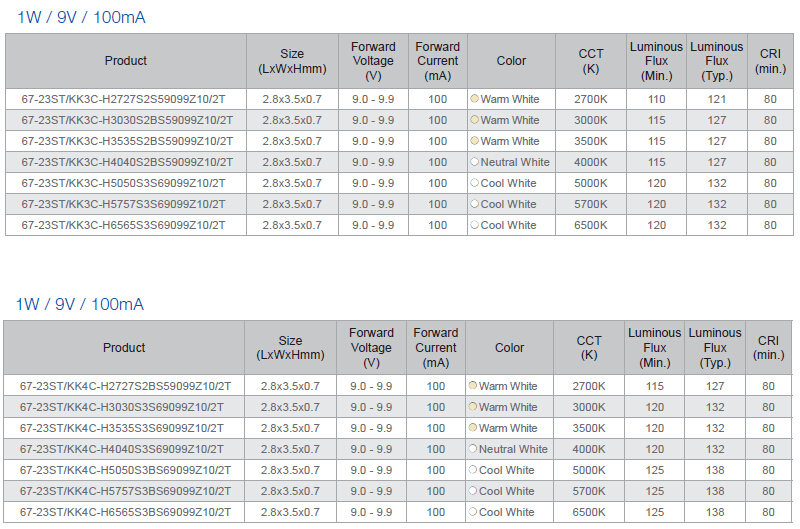This screenshot has height=529, width=800.
Task: Click the bottom table's Size (LxWxHmm) header
Action: 290,348
